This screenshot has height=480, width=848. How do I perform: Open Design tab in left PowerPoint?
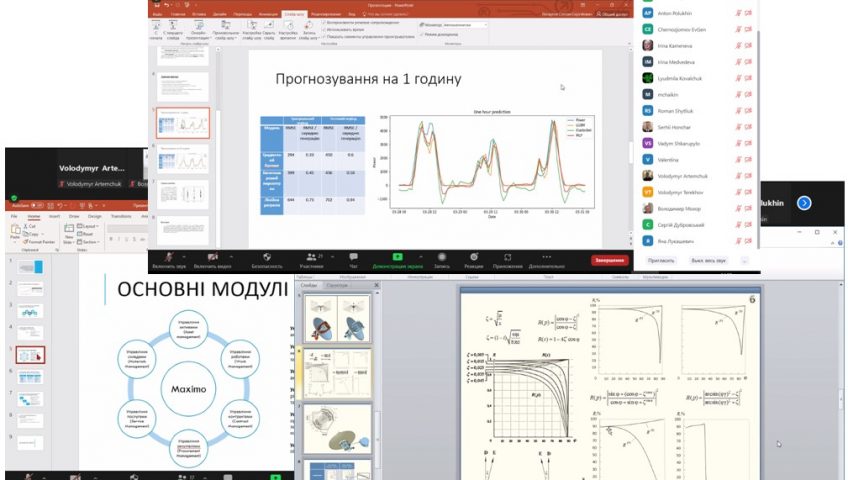tap(95, 216)
